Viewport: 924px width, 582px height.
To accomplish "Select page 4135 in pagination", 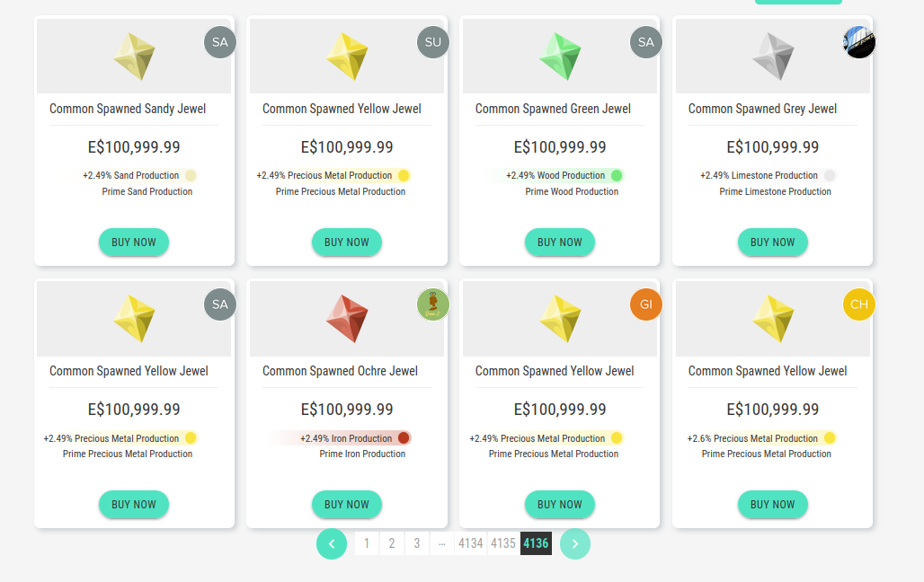I will pos(503,543).
